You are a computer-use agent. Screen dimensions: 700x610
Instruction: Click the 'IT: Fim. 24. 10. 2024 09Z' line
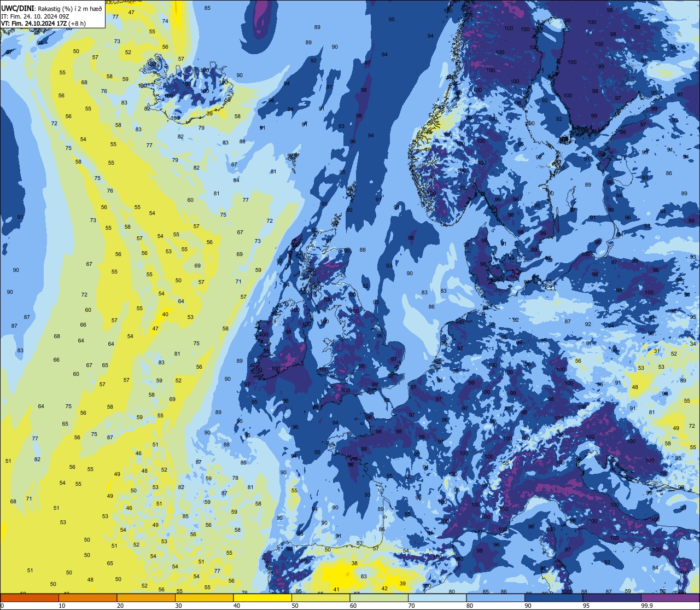35,16
